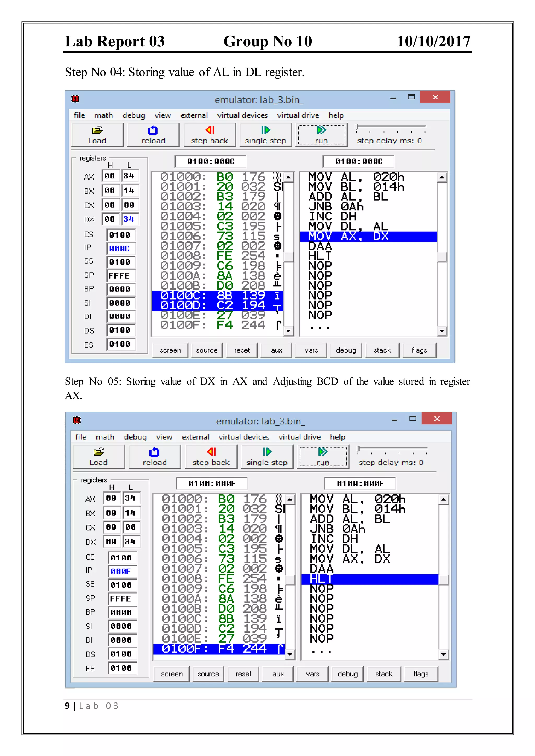Click source button in upper emulator window
Viewport: 535px width, 756px height.
click(x=207, y=350)
